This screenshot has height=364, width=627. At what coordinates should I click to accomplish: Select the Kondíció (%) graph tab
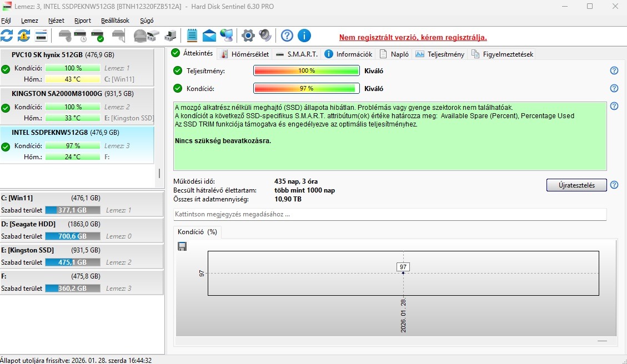coord(198,232)
